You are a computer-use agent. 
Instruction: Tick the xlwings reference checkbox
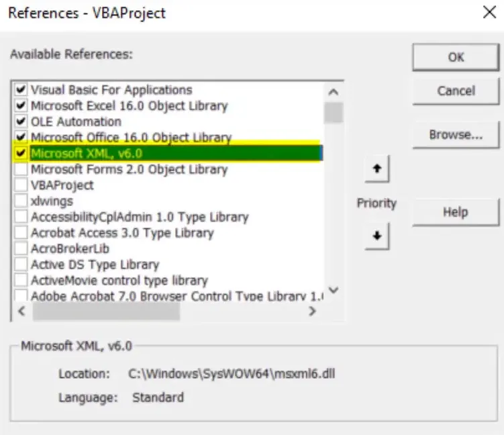[21, 201]
